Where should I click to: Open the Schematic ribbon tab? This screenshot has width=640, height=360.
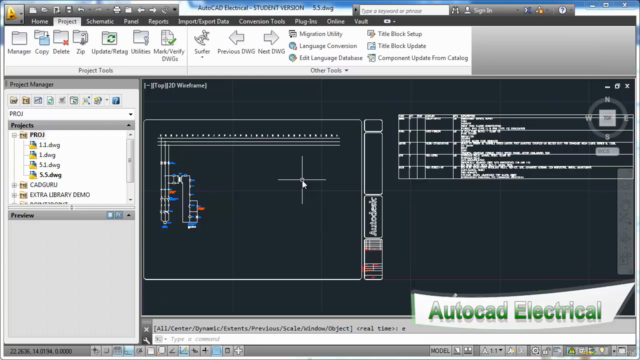(100, 21)
